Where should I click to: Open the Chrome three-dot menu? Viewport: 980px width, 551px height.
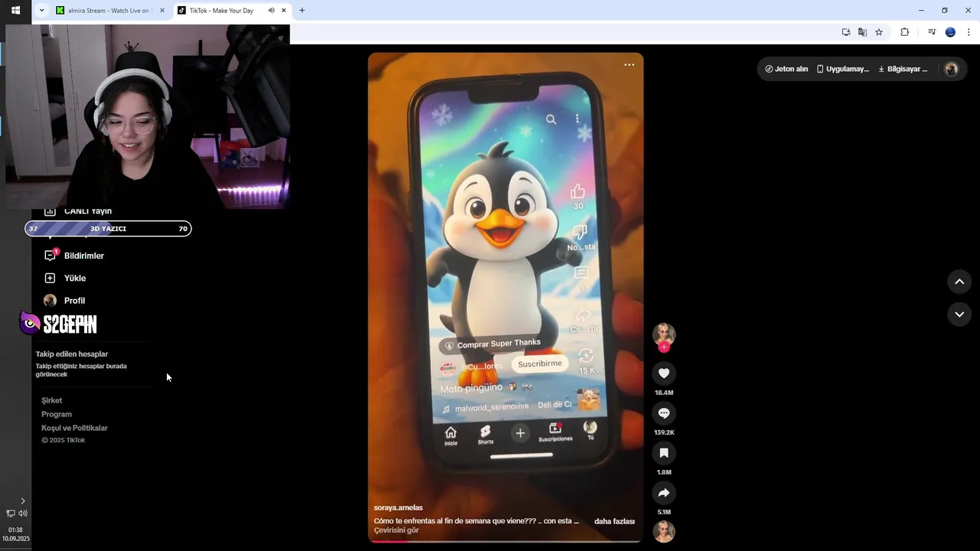tap(969, 32)
